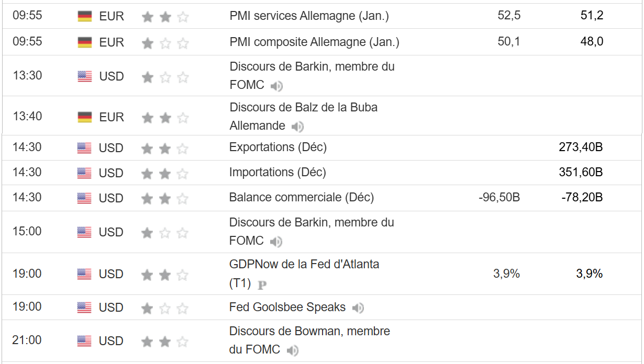Open the Importations (Déc) event details
The image size is (644, 364).
pyautogui.click(x=277, y=173)
